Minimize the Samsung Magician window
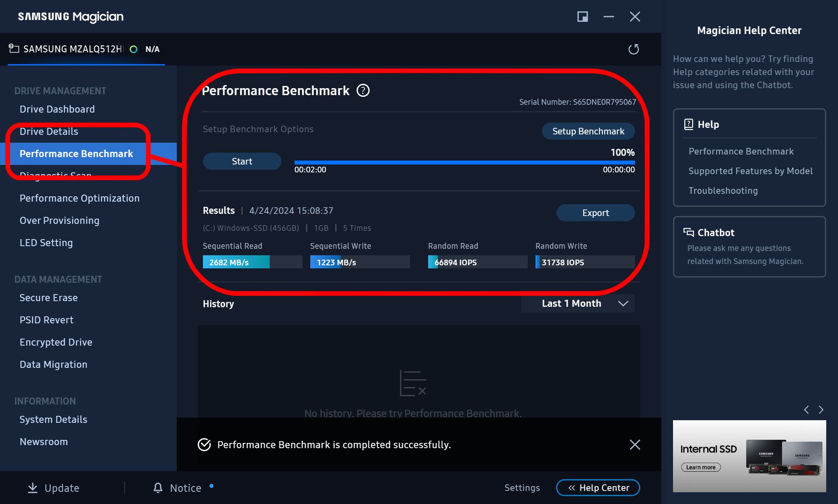The height and width of the screenshot is (504, 838). (x=609, y=17)
